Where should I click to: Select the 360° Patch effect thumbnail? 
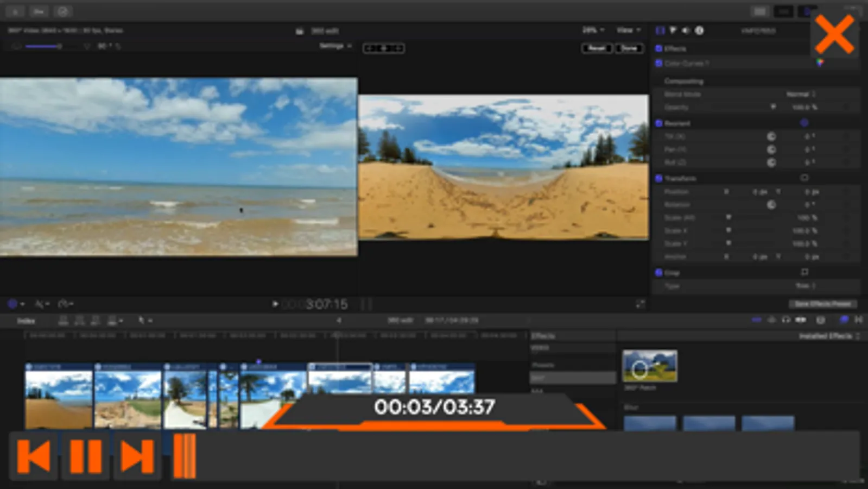[650, 366]
